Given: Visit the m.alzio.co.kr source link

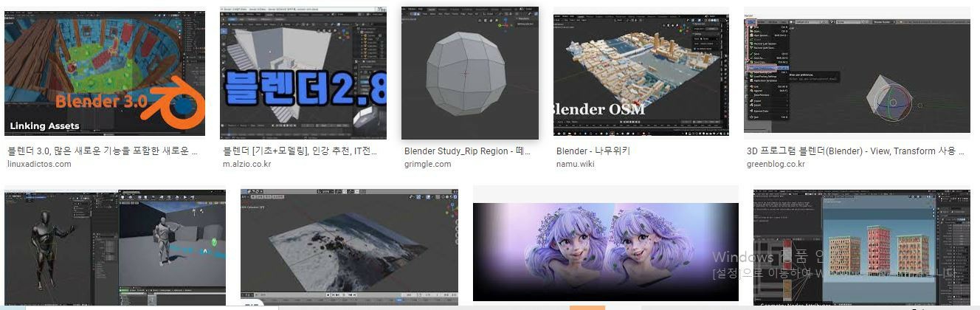Looking at the screenshot, I should pyautogui.click(x=247, y=164).
